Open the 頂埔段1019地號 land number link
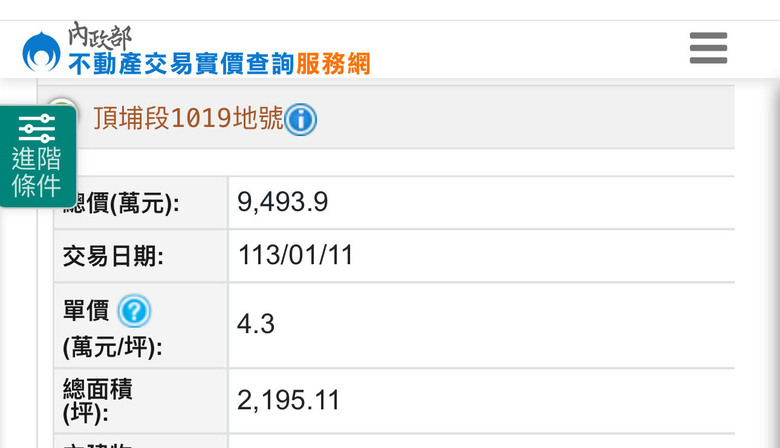The width and height of the screenshot is (780, 448). (x=188, y=118)
